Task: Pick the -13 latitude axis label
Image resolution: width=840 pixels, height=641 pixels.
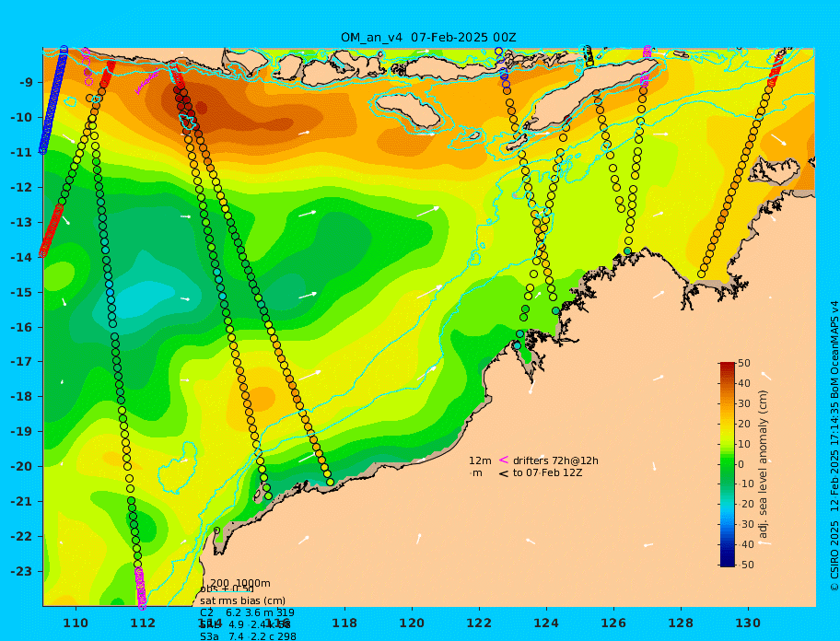Action: tap(21, 222)
